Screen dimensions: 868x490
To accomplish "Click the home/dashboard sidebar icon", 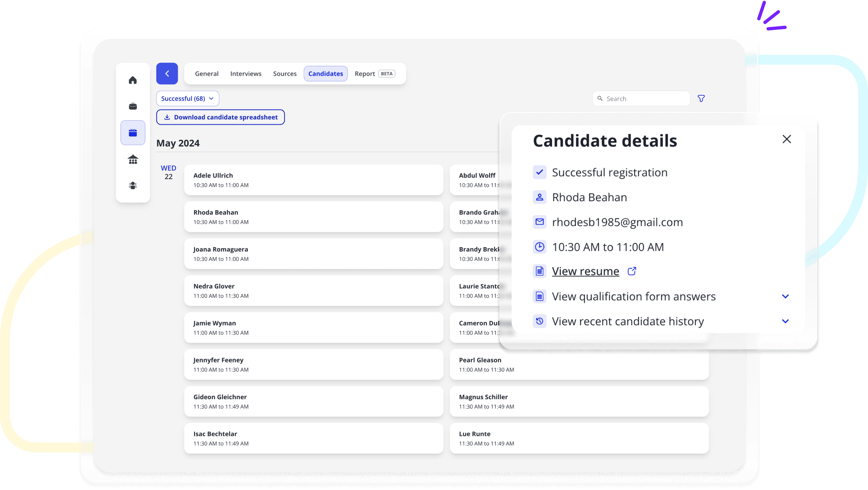I will coord(133,79).
